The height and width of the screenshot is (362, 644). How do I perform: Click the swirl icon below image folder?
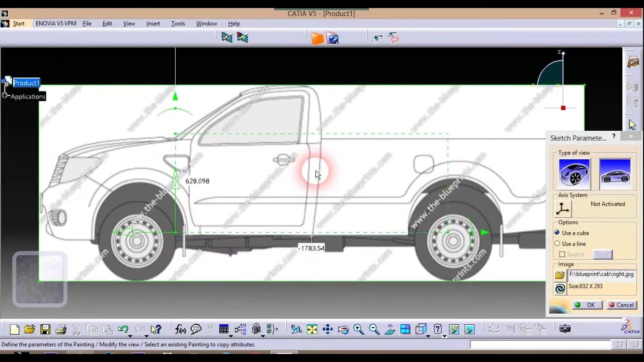[560, 289]
